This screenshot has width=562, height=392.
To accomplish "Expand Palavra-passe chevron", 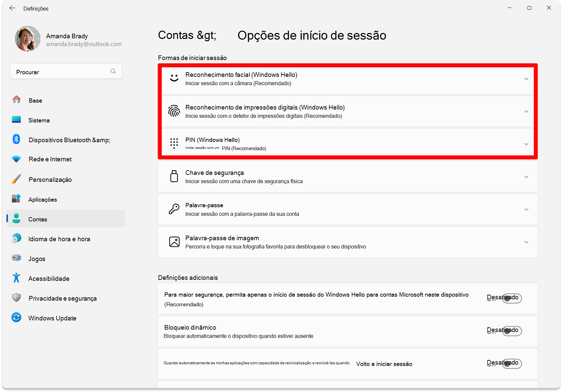I will (x=526, y=209).
